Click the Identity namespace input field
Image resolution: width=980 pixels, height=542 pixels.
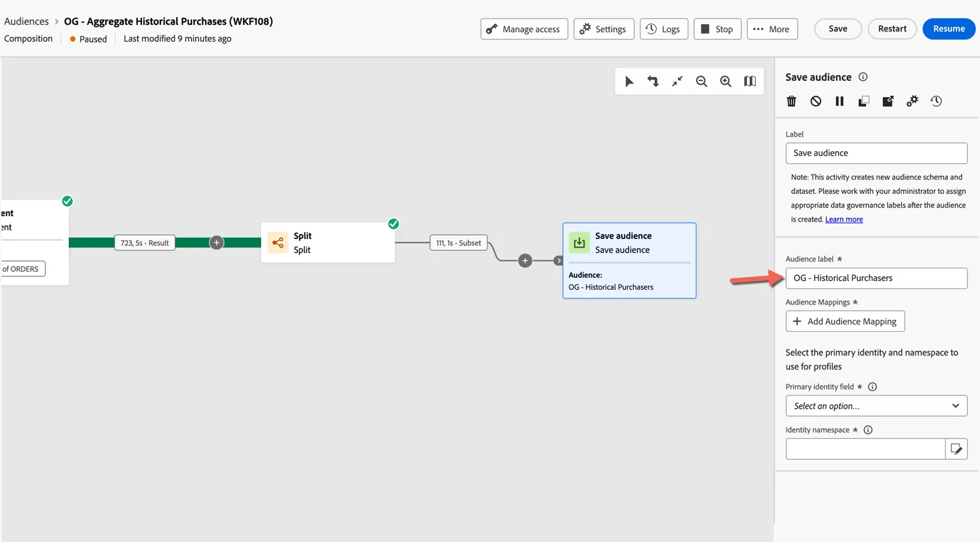point(866,449)
